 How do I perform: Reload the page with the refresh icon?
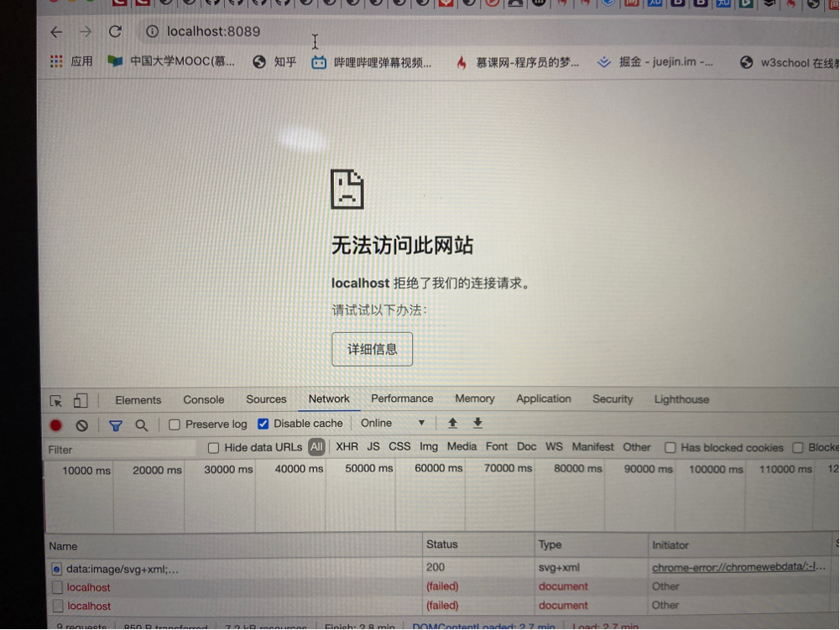point(115,32)
